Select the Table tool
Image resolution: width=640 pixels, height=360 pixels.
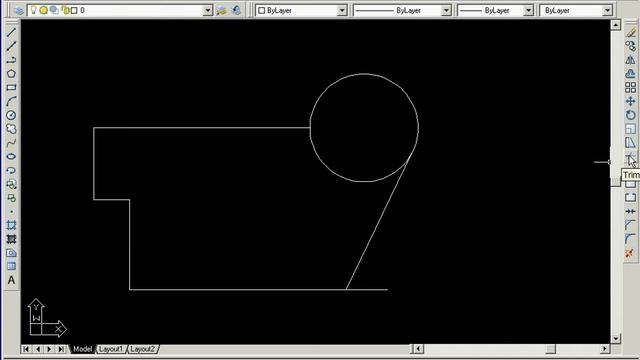[x=11, y=267]
